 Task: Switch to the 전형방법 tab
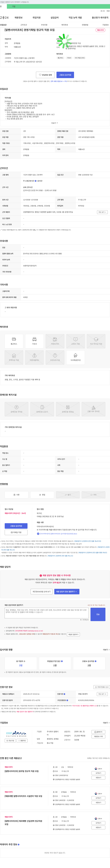(x=85, y=25)
